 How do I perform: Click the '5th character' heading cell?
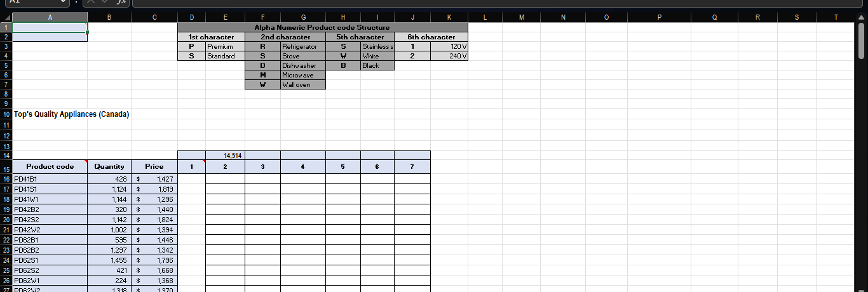click(360, 37)
